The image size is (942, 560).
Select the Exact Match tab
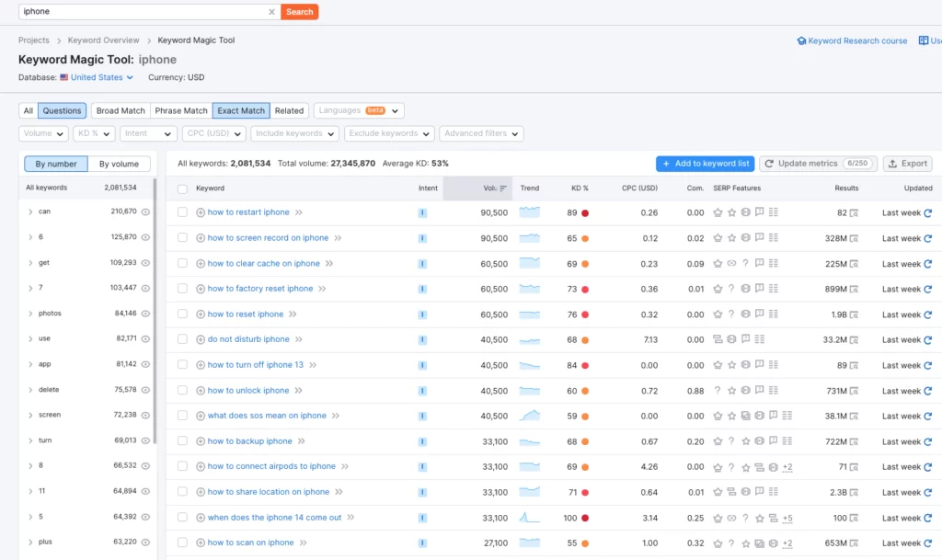click(x=241, y=110)
